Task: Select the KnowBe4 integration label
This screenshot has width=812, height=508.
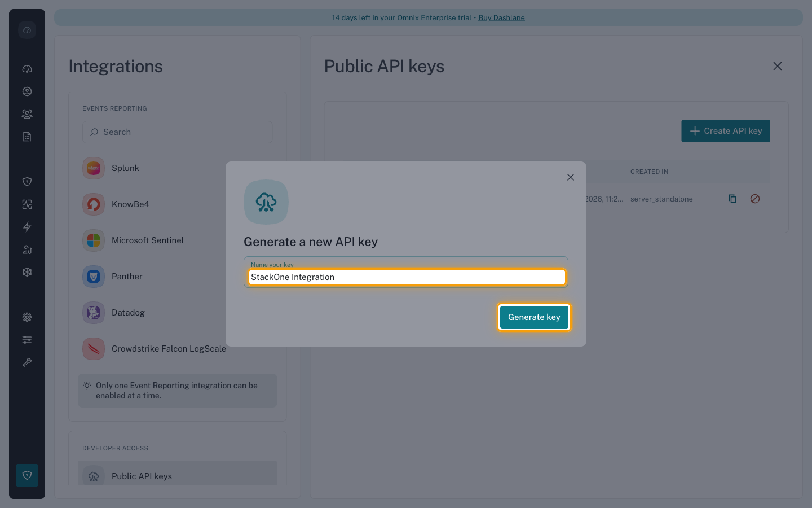Action: pyautogui.click(x=130, y=204)
